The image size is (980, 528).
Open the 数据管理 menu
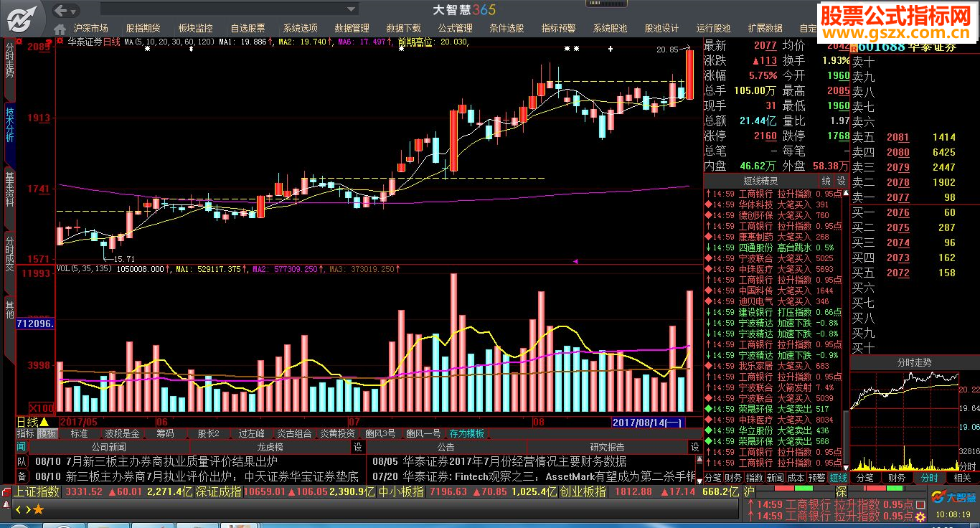pos(352,28)
